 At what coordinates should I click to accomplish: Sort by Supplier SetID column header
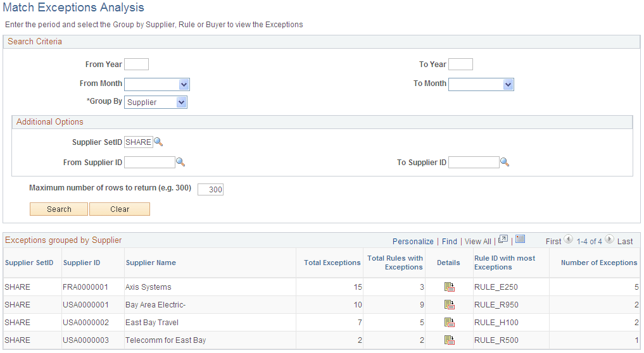(x=29, y=263)
